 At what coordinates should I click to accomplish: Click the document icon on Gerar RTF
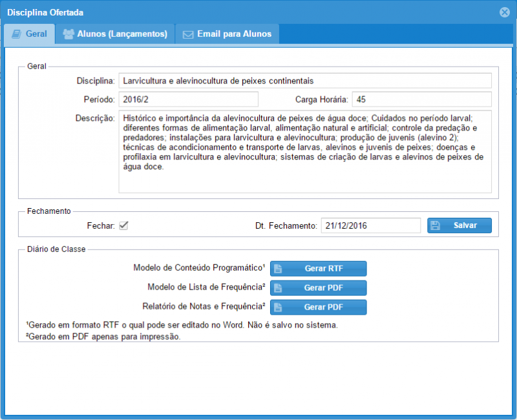277,269
